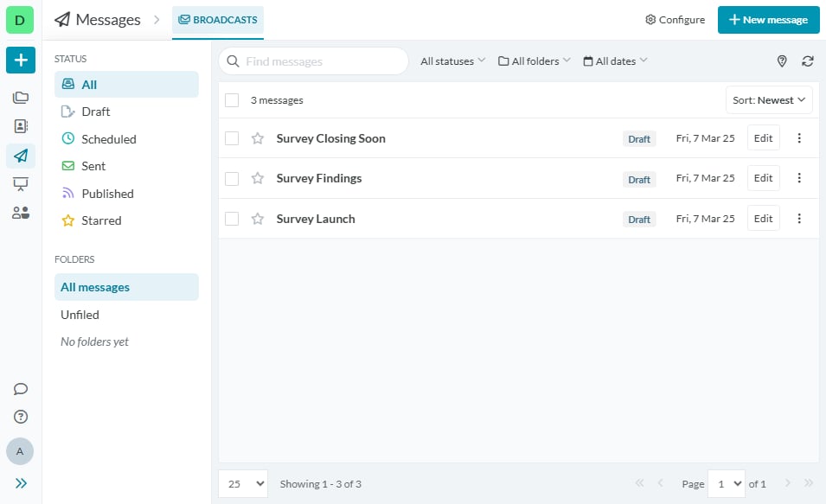
Task: Refresh the message list
Action: (x=808, y=61)
